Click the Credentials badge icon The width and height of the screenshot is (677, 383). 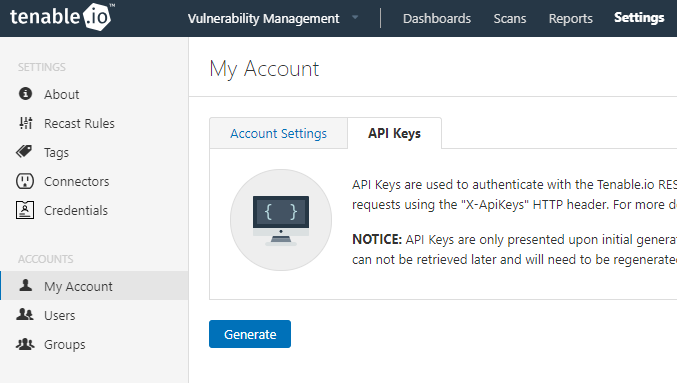25,210
